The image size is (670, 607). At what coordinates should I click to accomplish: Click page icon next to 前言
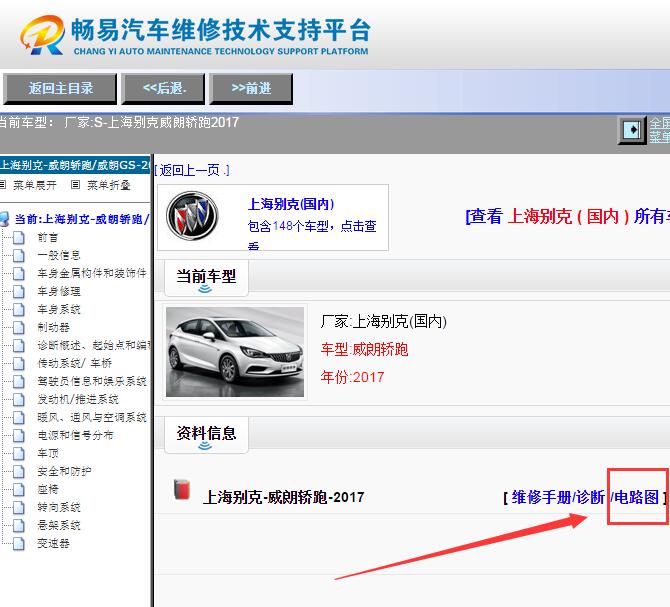pos(18,238)
